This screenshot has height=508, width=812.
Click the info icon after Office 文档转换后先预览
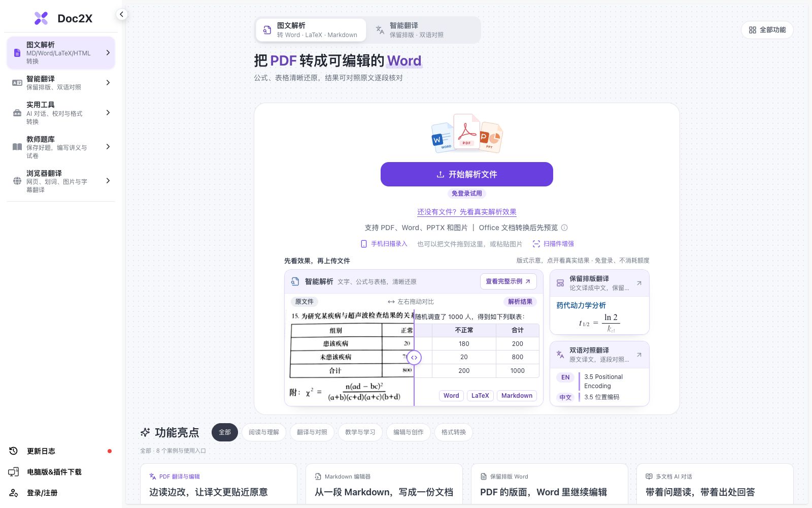click(564, 228)
